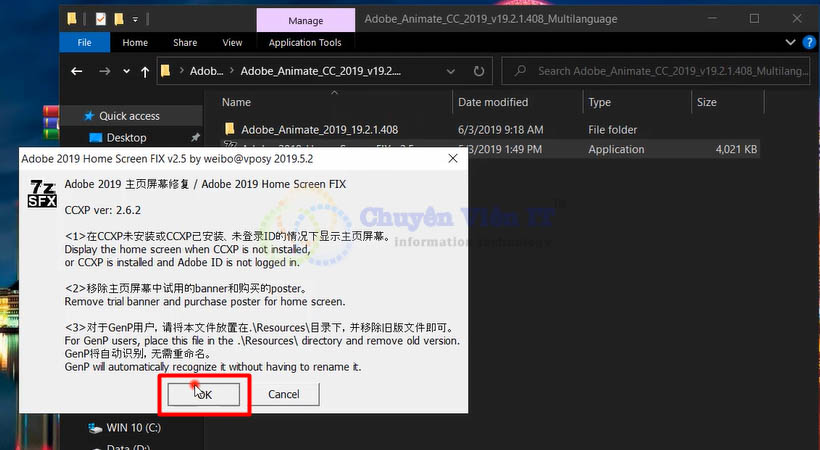Open the File menu tab
The height and width of the screenshot is (450, 820).
84,43
